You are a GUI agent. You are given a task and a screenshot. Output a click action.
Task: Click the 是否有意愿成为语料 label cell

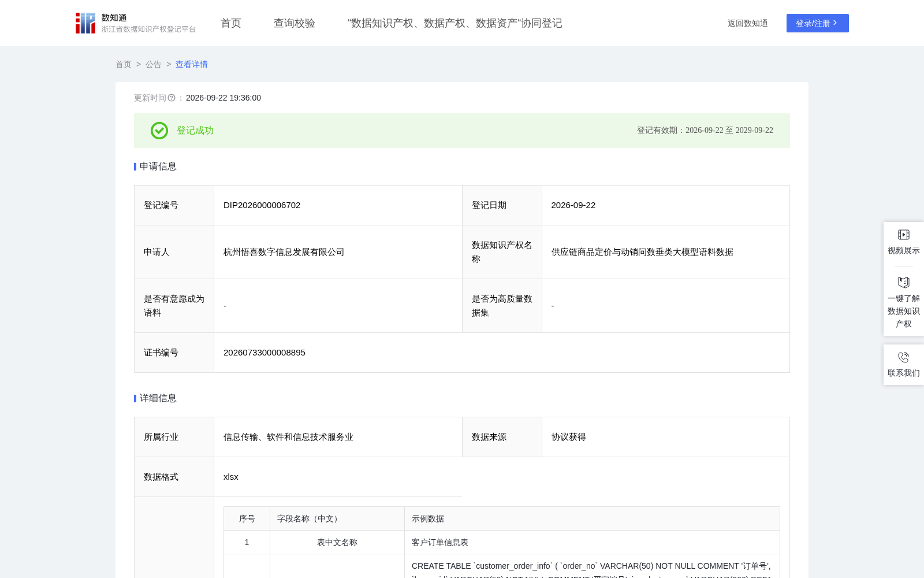pyautogui.click(x=174, y=306)
